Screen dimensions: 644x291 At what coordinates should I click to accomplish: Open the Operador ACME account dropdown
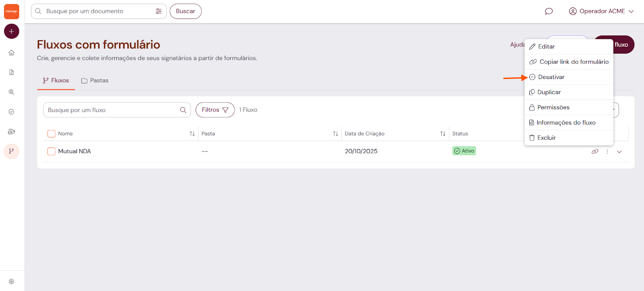click(601, 11)
